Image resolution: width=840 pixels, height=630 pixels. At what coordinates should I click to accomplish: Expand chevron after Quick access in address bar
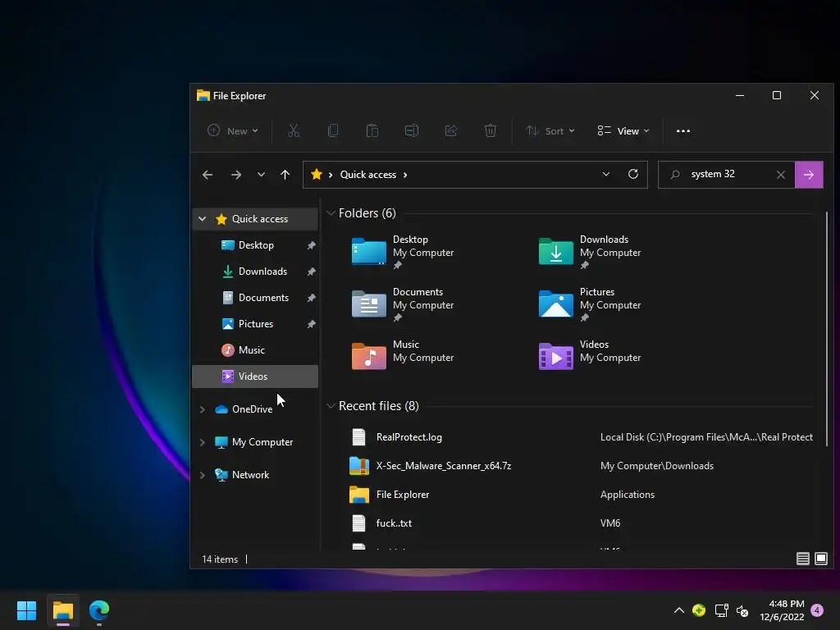pos(405,175)
